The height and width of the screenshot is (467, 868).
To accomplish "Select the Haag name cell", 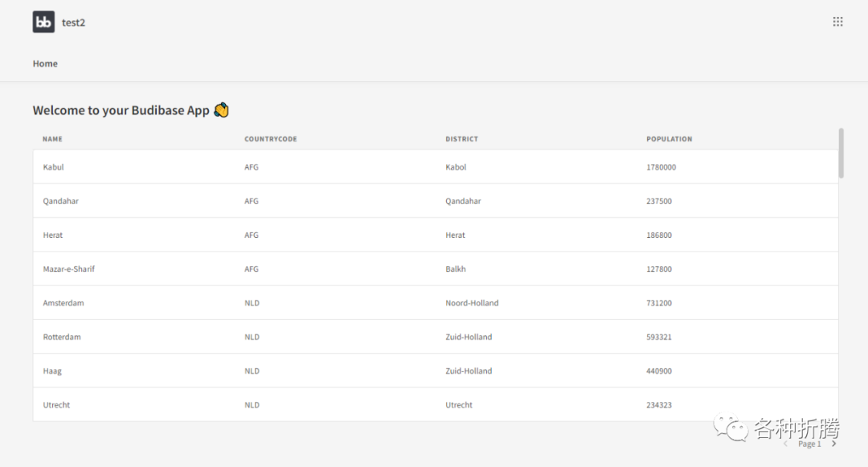I will click(52, 371).
